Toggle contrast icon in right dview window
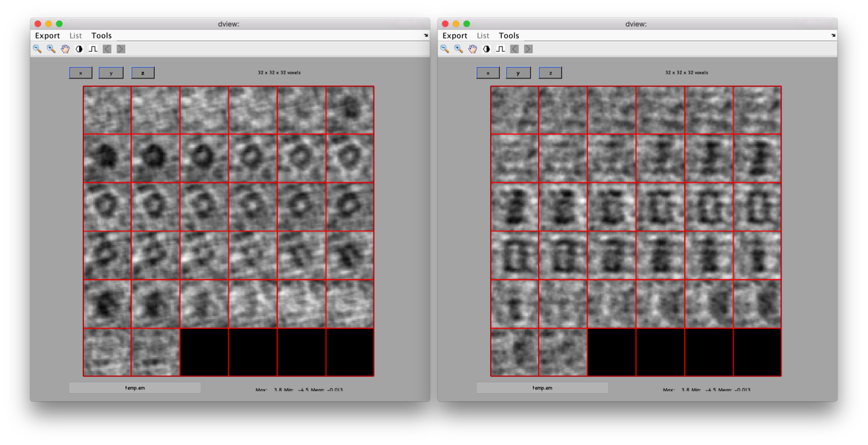Viewport: 868px width, 445px height. pyautogui.click(x=487, y=49)
